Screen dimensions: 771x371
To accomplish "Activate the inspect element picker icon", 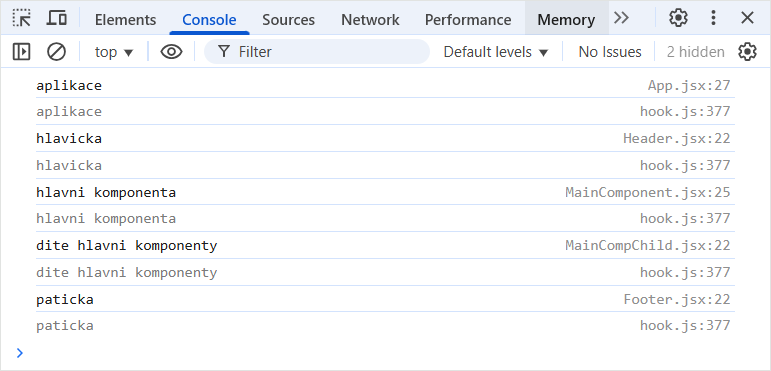I will [22, 18].
